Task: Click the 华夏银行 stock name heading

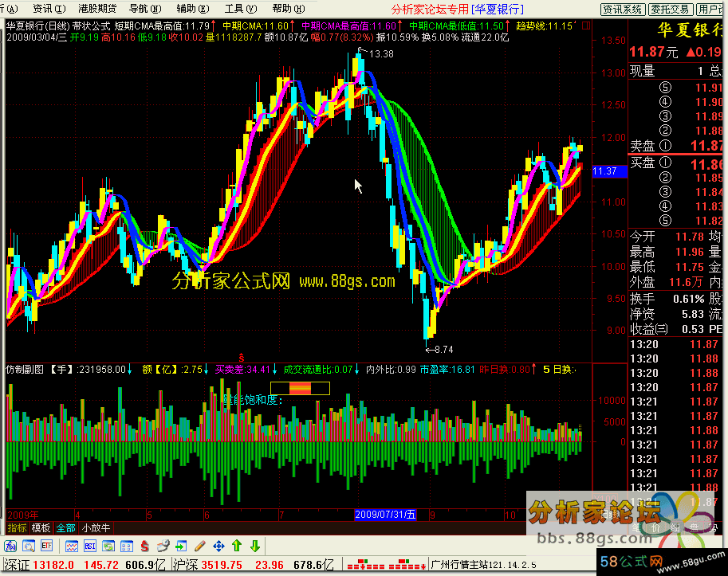Action: click(690, 29)
